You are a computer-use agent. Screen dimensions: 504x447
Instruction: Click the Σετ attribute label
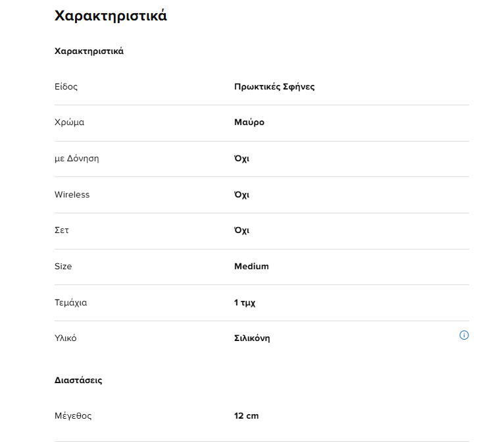61,230
